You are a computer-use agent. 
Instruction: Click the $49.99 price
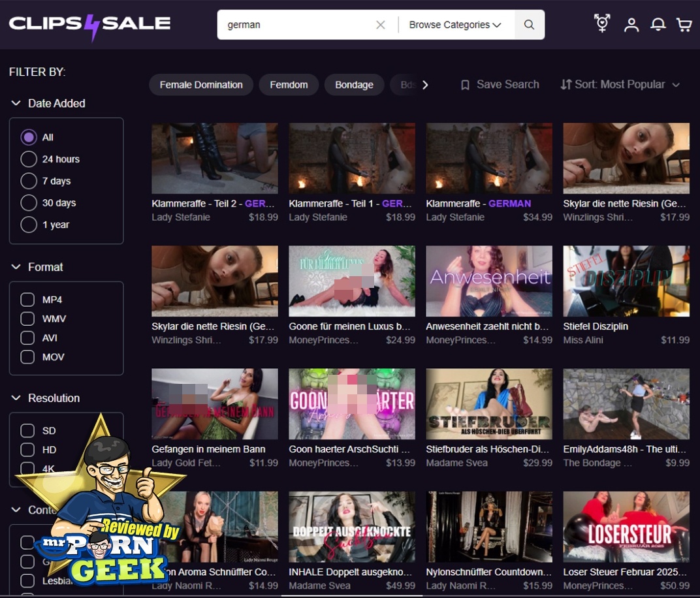point(400,586)
